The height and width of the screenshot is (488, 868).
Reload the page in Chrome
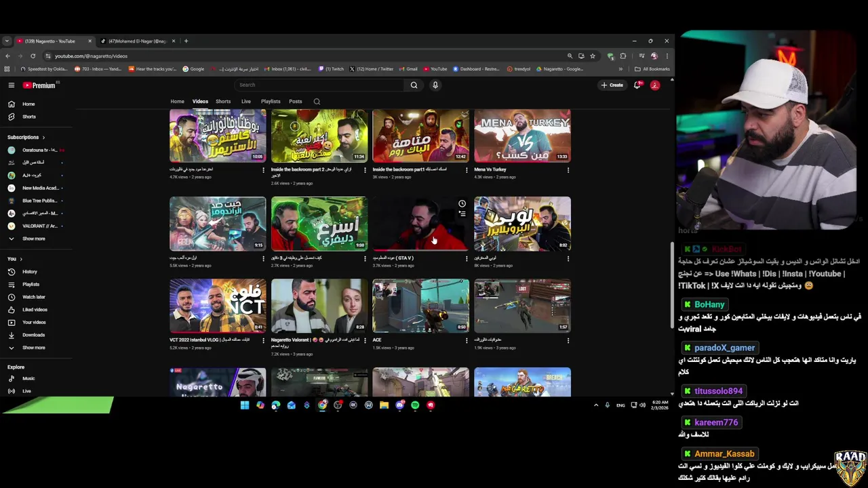33,56
